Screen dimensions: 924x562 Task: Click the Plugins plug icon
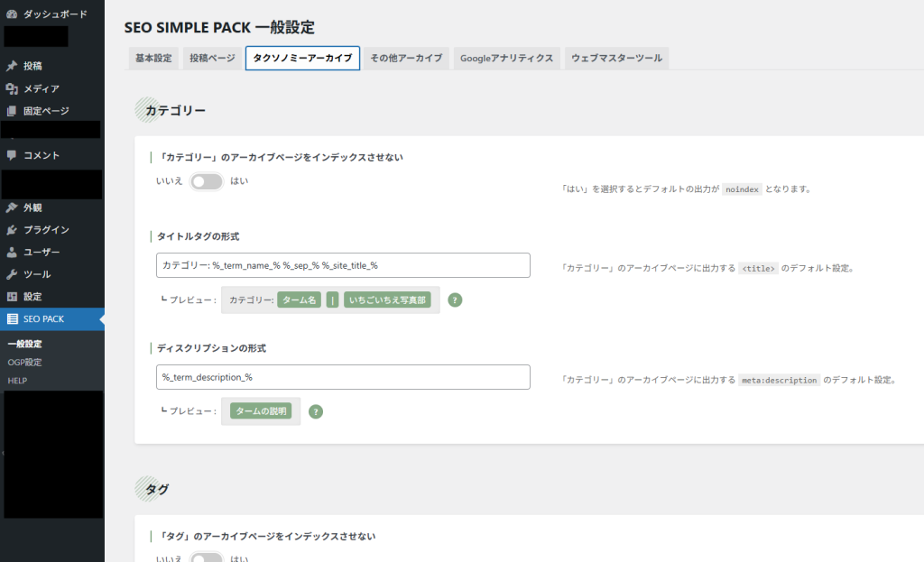point(12,230)
